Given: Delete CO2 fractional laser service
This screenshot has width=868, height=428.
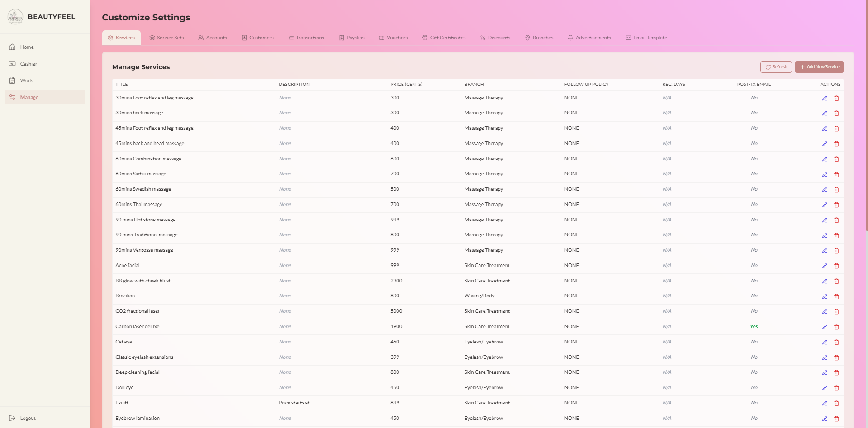Looking at the screenshot, I should [836, 311].
